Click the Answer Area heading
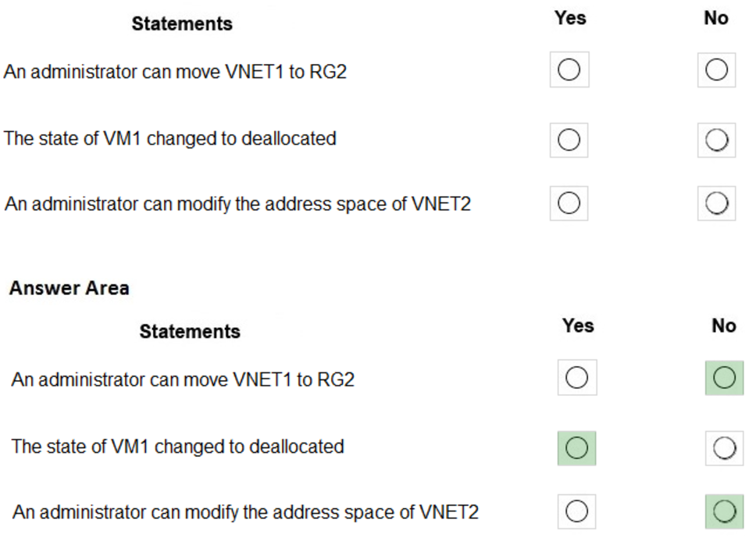This screenshot has width=756, height=541. point(69,288)
